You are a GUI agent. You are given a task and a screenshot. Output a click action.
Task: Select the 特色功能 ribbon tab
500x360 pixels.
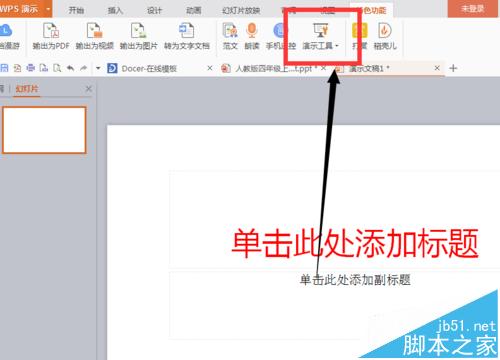(371, 10)
